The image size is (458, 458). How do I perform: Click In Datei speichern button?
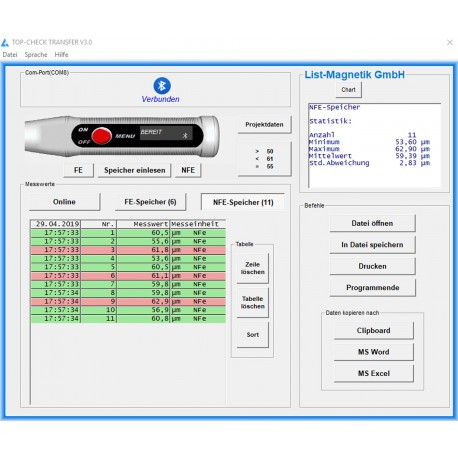[x=372, y=245]
